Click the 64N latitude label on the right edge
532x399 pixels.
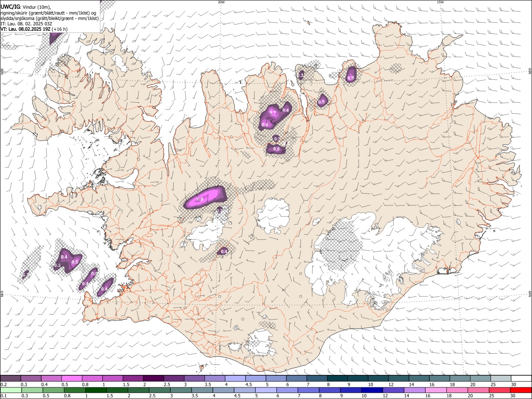click(x=530, y=294)
